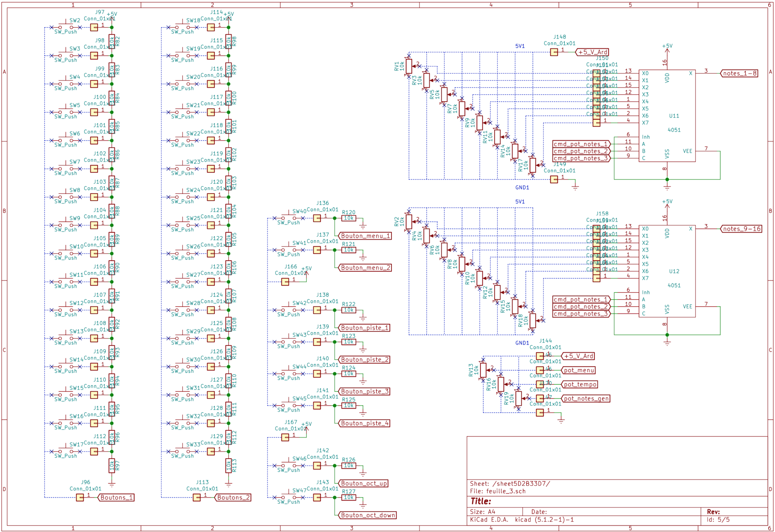Click the Bouton_menu_1 label

pos(365,236)
